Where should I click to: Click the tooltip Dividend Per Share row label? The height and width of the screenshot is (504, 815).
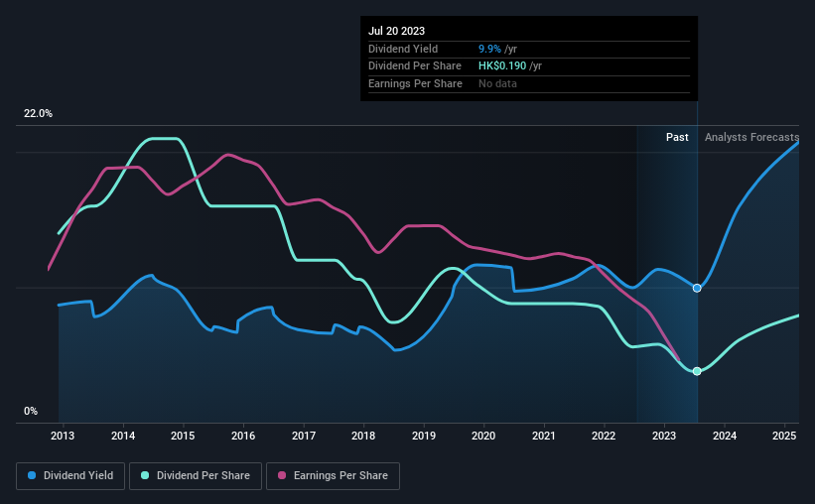tap(415, 66)
